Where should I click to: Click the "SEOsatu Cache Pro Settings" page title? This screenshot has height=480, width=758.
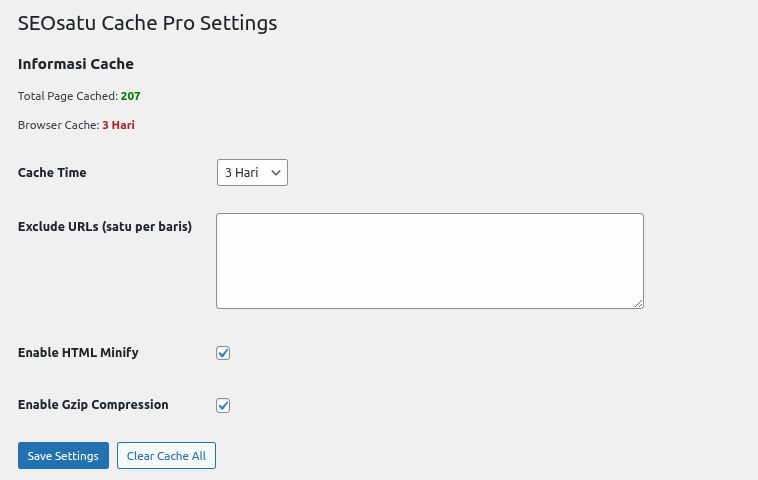coord(147,22)
